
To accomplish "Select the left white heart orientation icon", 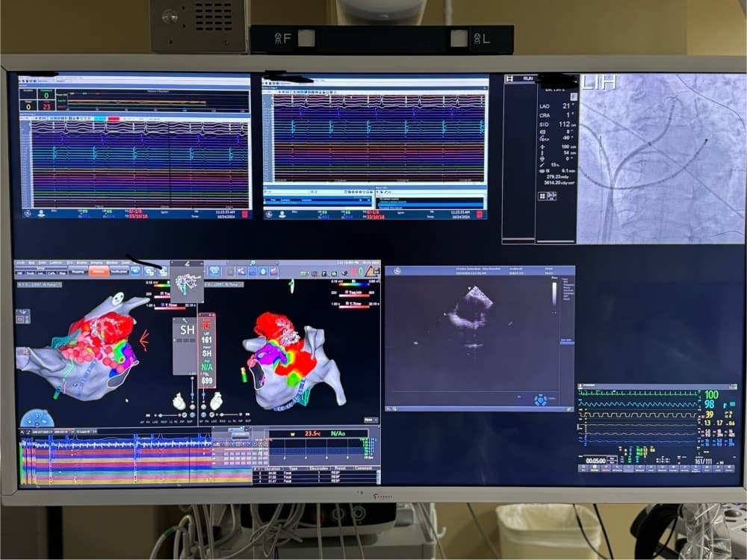I will [x=179, y=402].
